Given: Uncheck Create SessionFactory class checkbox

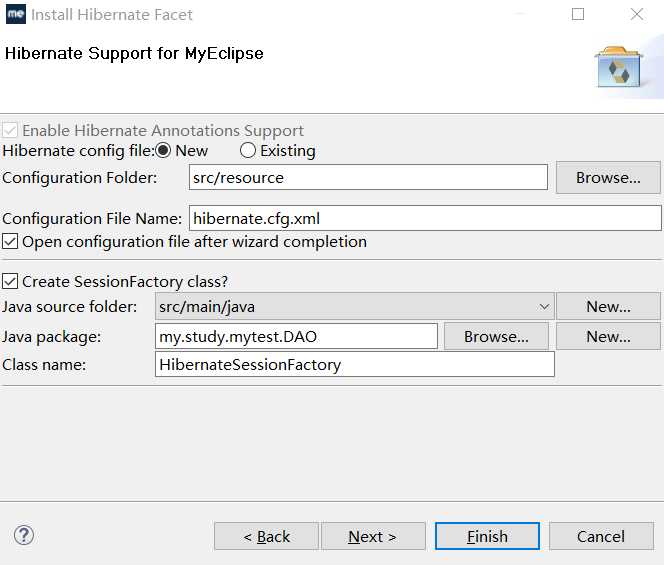Looking at the screenshot, I should [10, 281].
